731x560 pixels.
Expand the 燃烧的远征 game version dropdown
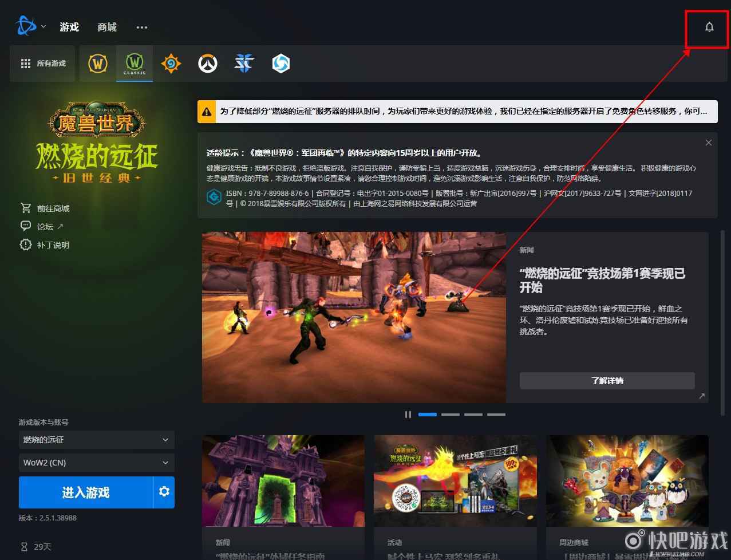click(x=96, y=440)
